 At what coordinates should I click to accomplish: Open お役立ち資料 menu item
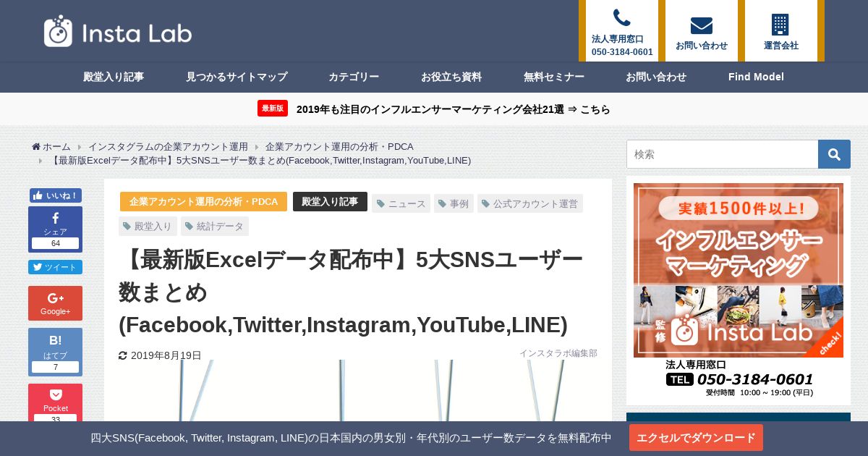[451, 77]
